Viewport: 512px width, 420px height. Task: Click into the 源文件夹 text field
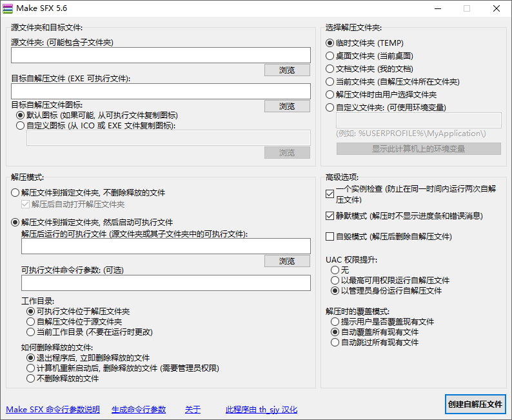click(x=161, y=55)
